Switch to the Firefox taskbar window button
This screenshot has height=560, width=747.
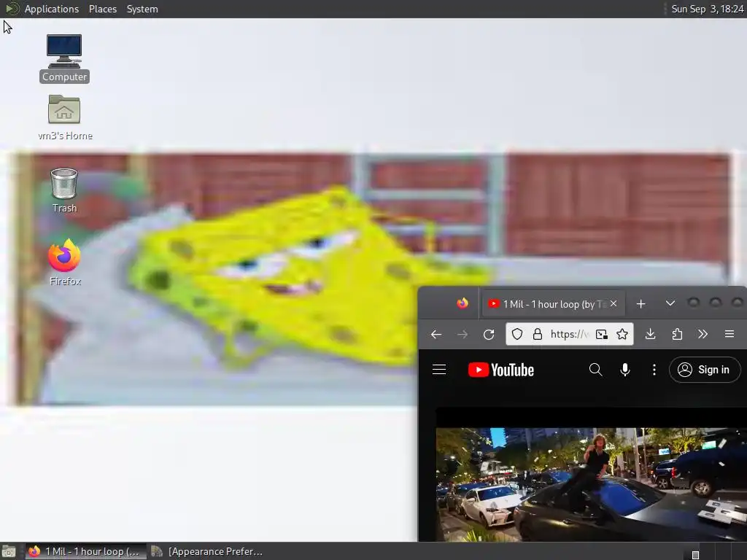[85, 551]
